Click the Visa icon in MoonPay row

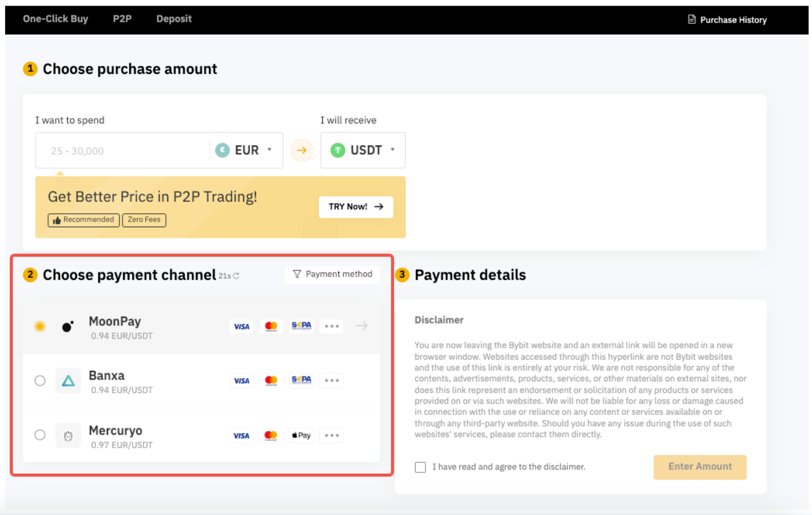[241, 326]
